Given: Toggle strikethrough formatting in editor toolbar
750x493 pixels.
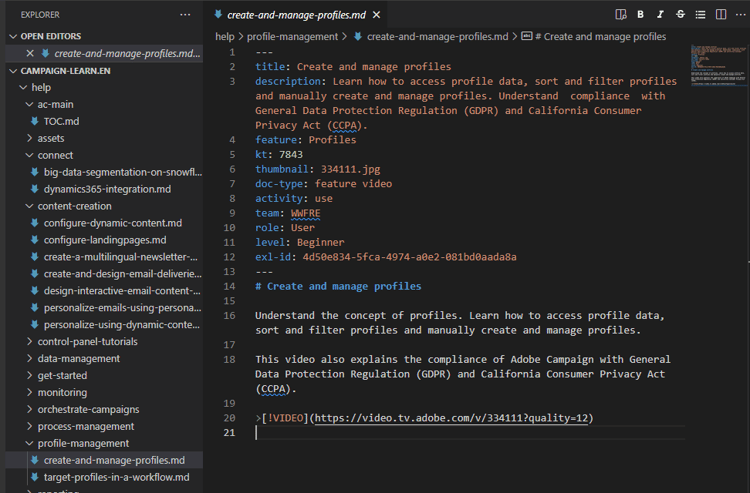Looking at the screenshot, I should [x=681, y=15].
